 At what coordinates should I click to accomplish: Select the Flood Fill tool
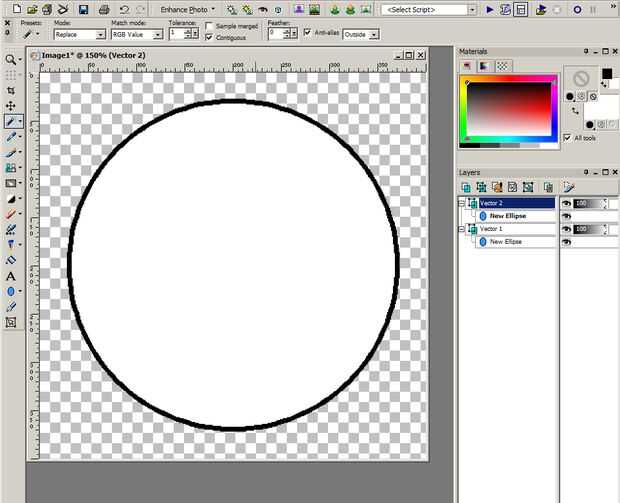tap(11, 260)
